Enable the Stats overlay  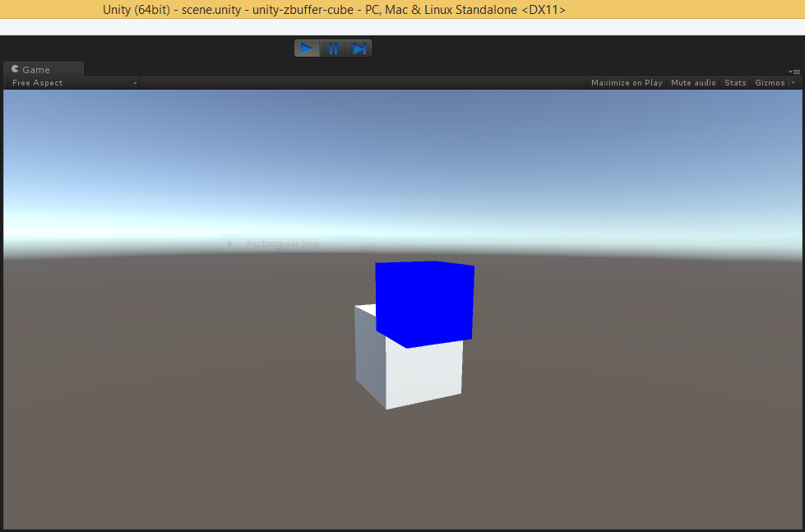point(734,82)
